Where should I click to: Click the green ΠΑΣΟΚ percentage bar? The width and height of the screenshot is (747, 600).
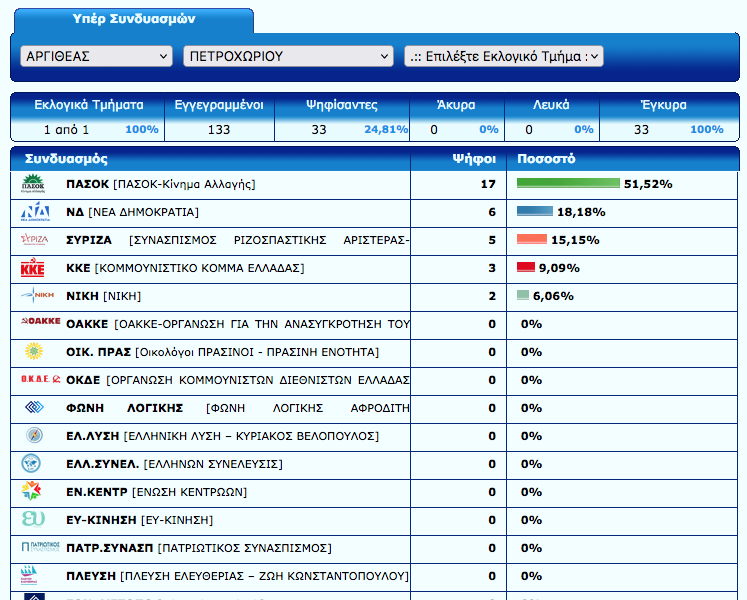point(568,184)
